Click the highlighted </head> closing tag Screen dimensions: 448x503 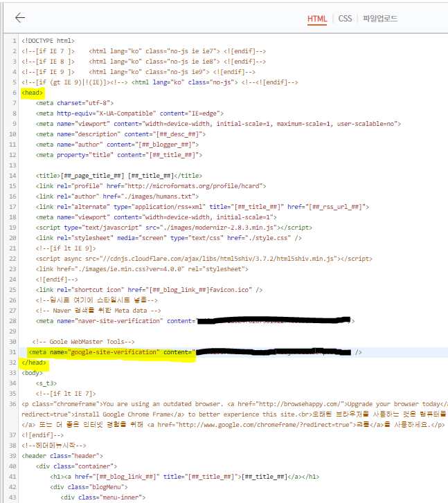pyautogui.click(x=34, y=363)
